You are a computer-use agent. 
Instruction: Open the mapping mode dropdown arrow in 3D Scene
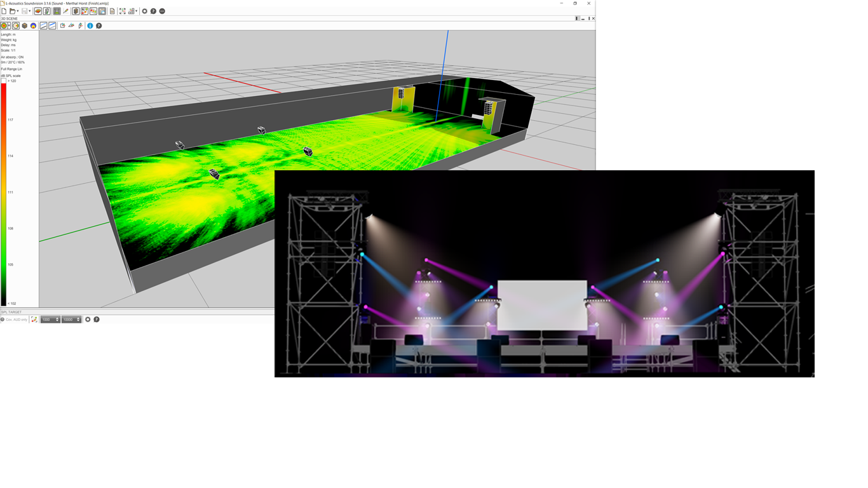[9, 26]
